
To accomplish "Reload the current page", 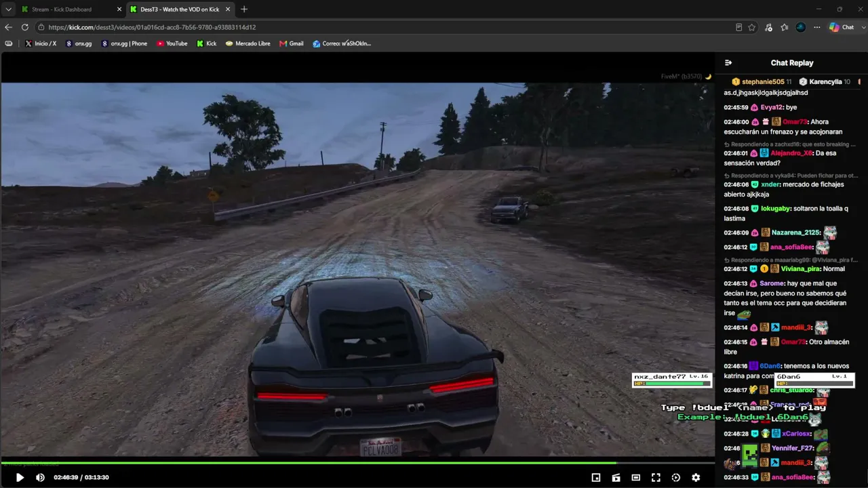I will click(25, 27).
